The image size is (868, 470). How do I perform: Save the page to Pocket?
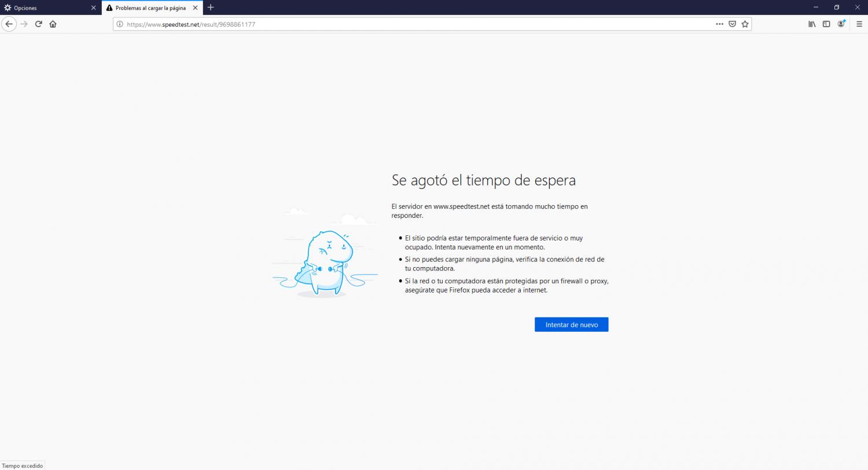(x=732, y=24)
